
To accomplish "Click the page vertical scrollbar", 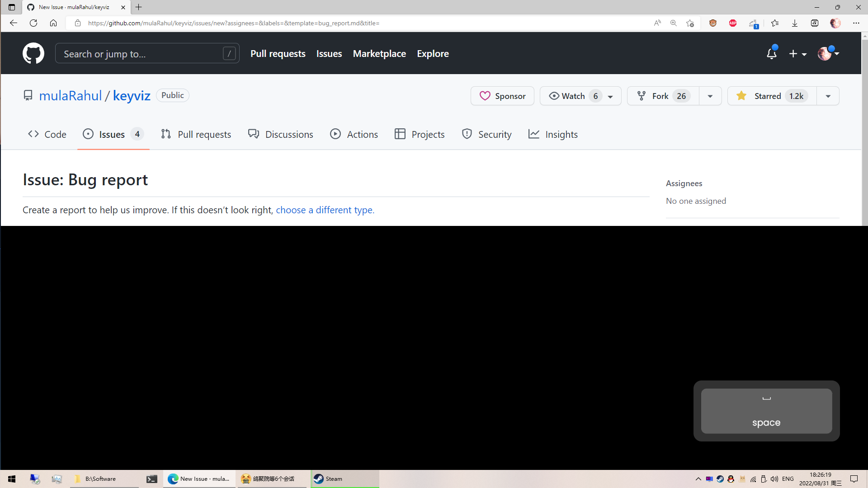I will [864, 136].
